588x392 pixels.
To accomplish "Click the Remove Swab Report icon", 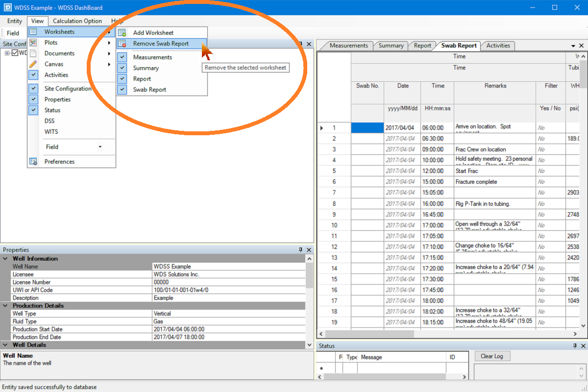I will point(122,44).
